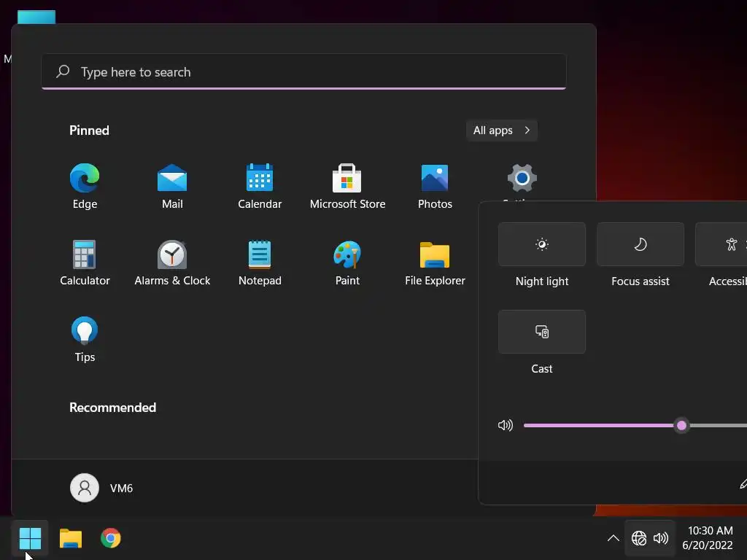747x560 pixels.
Task: Select the Recommended section heading
Action: coord(113,408)
